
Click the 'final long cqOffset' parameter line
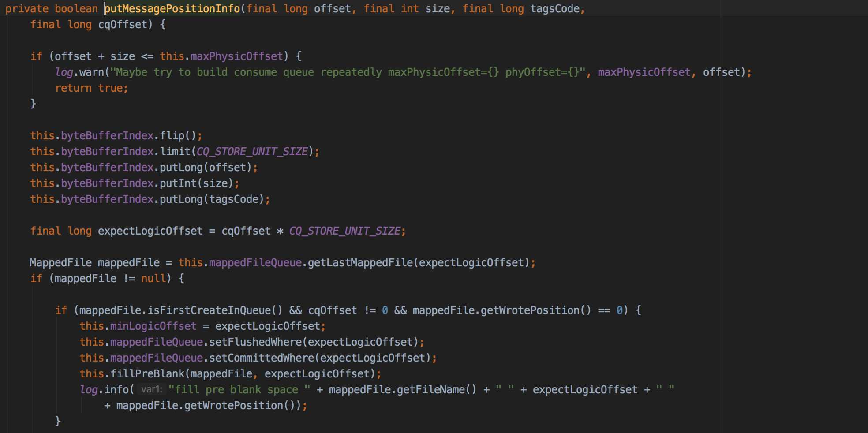tap(91, 24)
